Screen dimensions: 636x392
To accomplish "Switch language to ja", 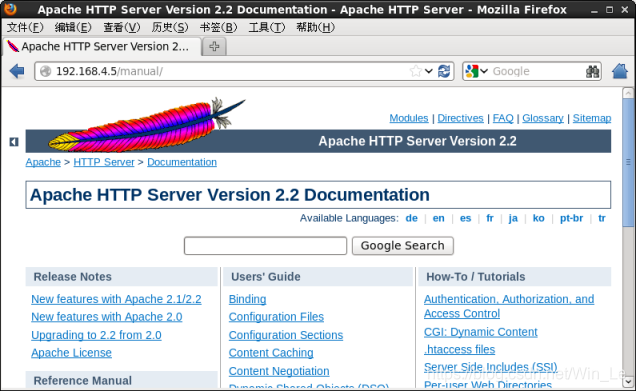I will point(513,218).
